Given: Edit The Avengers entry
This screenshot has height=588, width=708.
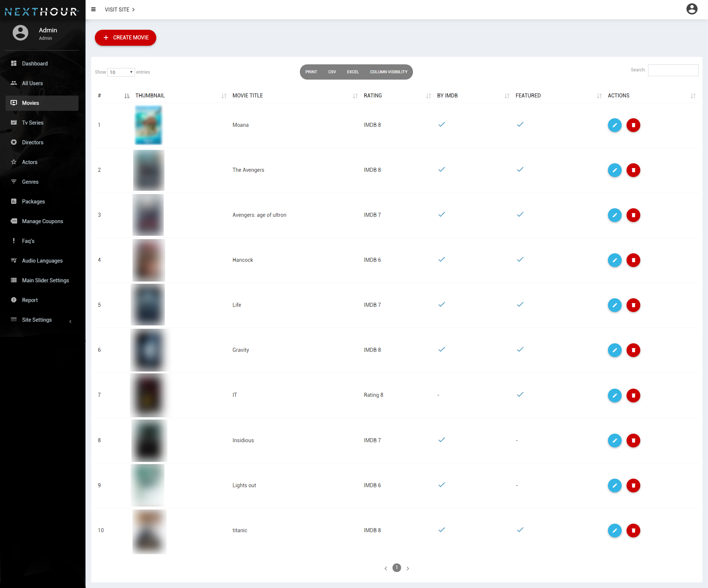Looking at the screenshot, I should pos(615,170).
